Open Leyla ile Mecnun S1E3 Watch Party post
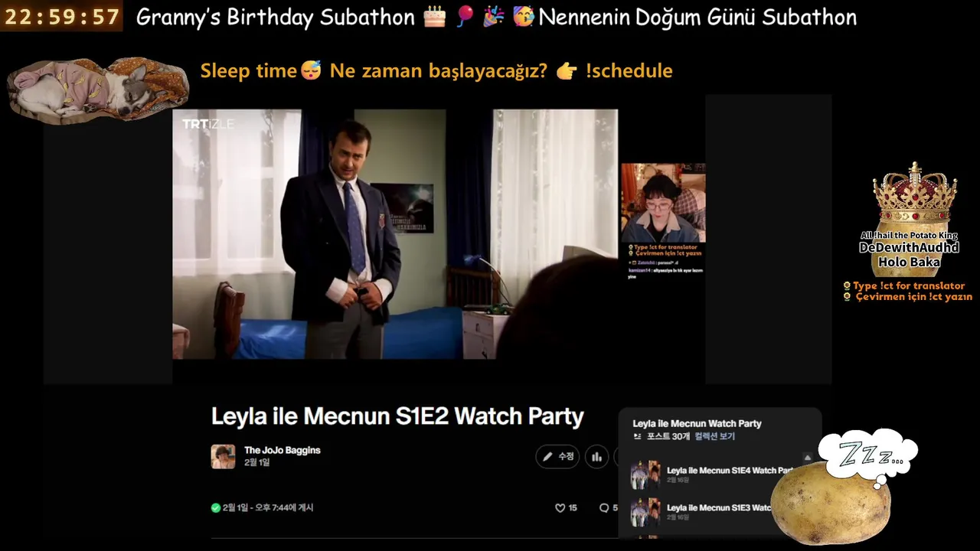Screen dimensions: 980x551 tap(718, 507)
